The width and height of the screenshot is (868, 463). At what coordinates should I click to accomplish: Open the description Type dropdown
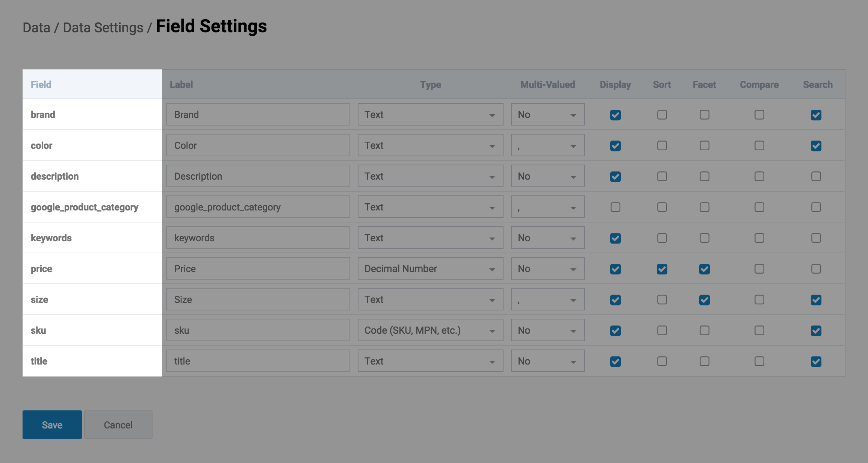point(430,176)
